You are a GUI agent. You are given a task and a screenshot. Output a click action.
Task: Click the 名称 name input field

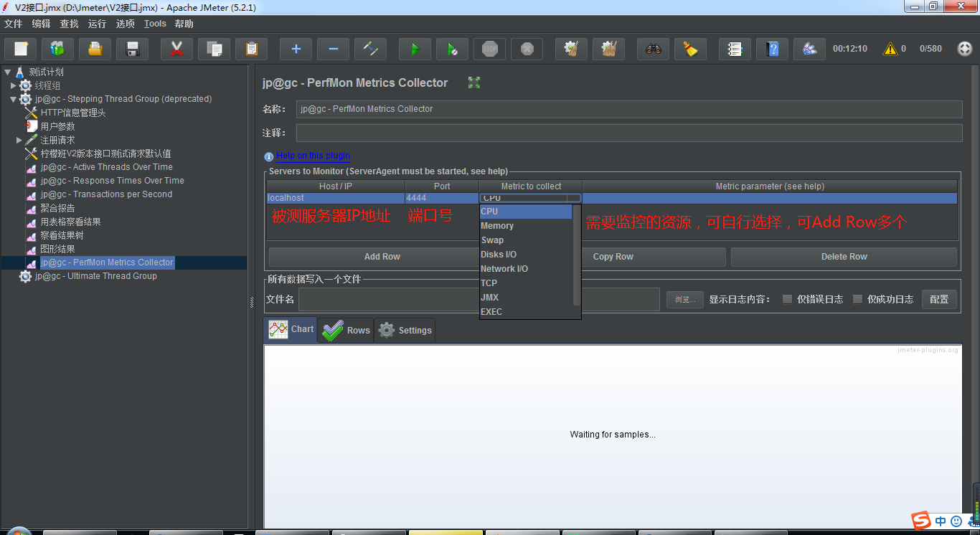pos(629,109)
